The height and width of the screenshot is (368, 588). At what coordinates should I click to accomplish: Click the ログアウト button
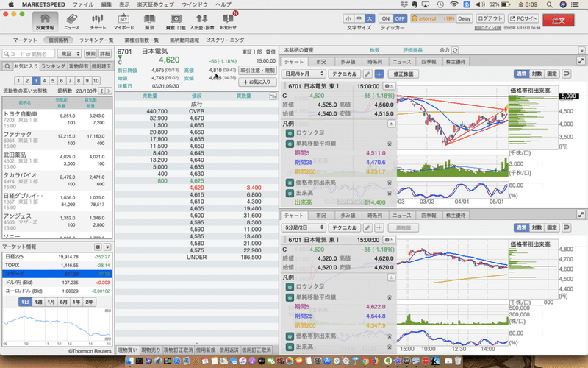click(490, 18)
